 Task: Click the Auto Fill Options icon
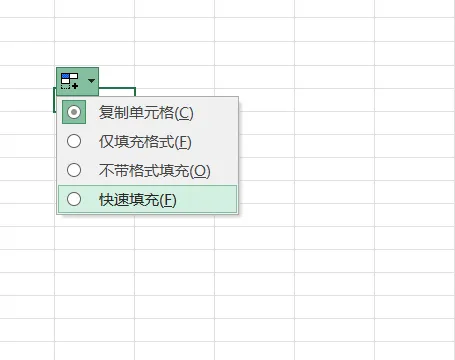click(70, 81)
